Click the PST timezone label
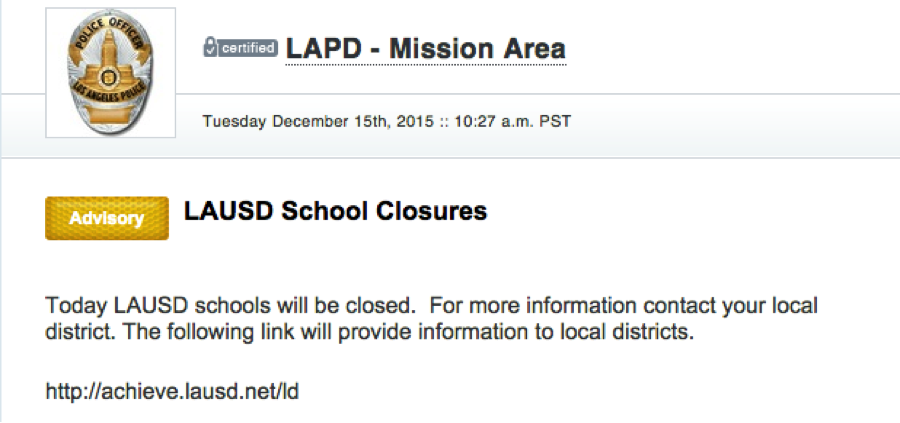Image resolution: width=900 pixels, height=423 pixels. click(556, 122)
